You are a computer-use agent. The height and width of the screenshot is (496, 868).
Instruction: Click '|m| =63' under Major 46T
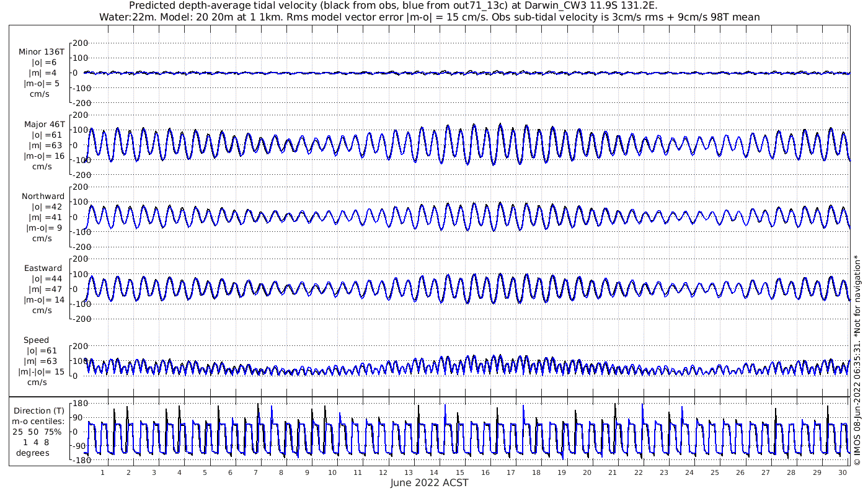tap(45, 146)
